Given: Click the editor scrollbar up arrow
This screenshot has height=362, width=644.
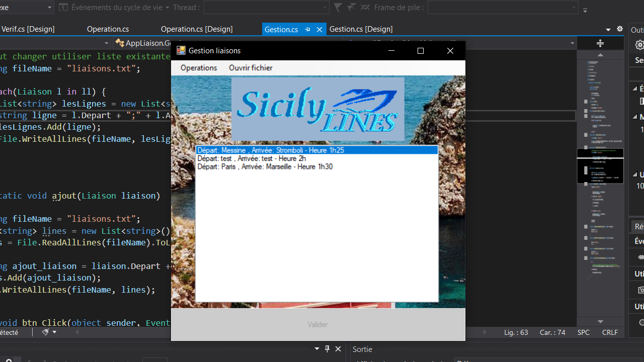Looking at the screenshot, I should (x=600, y=55).
